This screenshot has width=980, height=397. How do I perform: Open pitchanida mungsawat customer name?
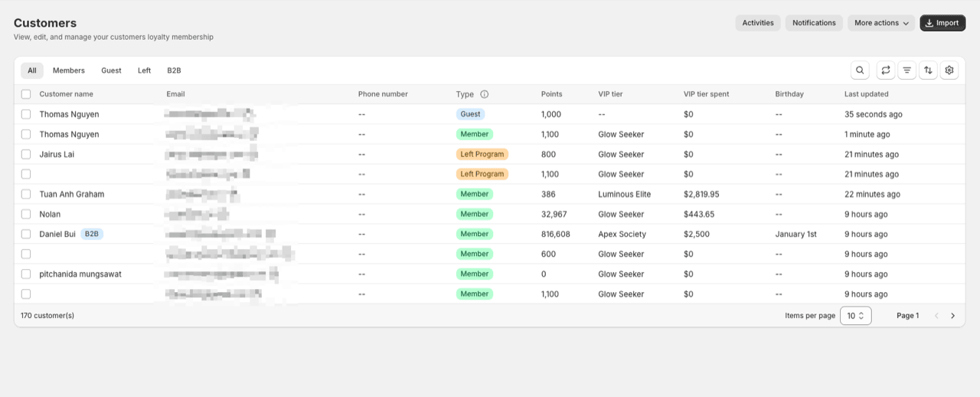pos(80,274)
